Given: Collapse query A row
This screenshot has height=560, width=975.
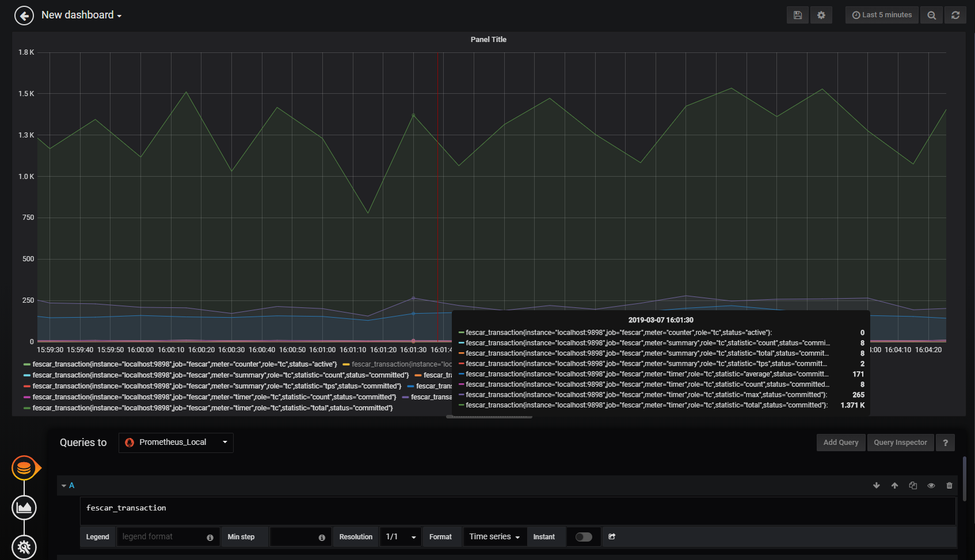Looking at the screenshot, I should pos(64,486).
